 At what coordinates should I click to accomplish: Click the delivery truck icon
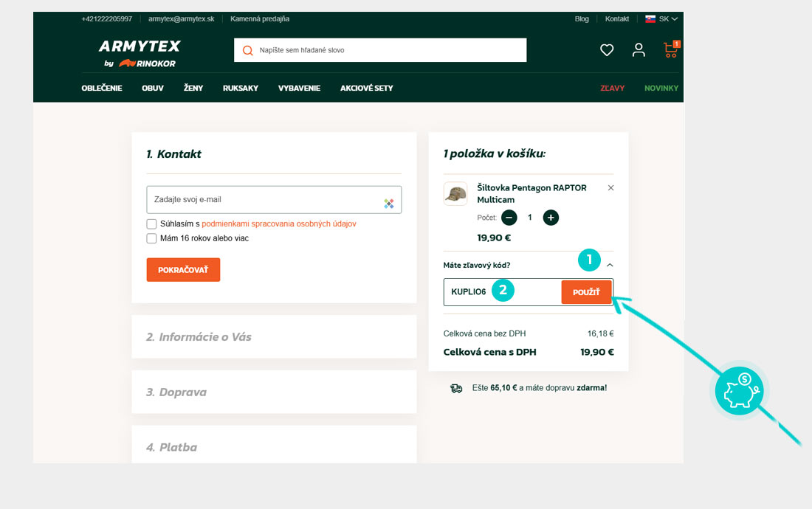[x=456, y=388]
